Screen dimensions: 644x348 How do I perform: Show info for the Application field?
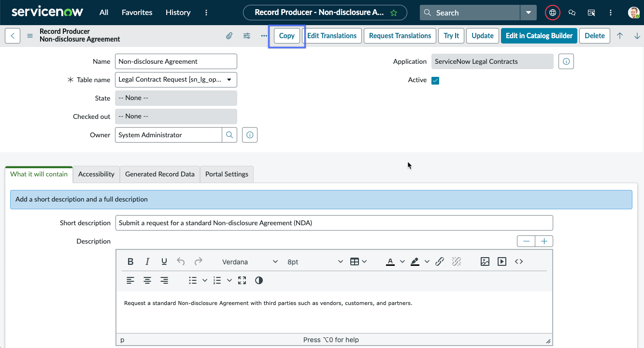[x=566, y=61]
